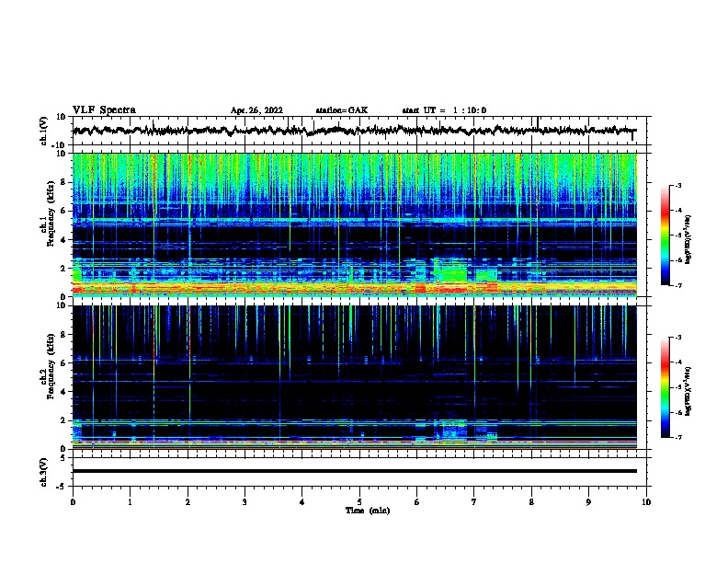The height and width of the screenshot is (563, 728).
Task: Click the ch.1 color bar log(PSD) label
Action: pos(688,239)
